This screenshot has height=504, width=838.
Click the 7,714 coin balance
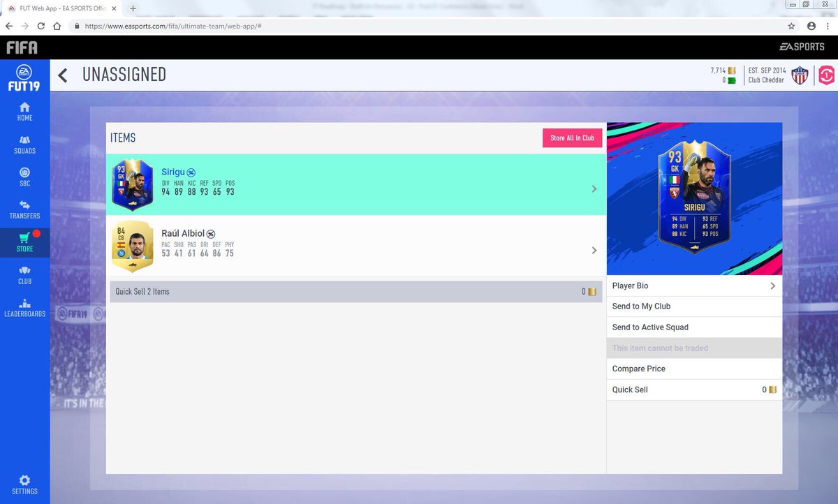pos(718,71)
